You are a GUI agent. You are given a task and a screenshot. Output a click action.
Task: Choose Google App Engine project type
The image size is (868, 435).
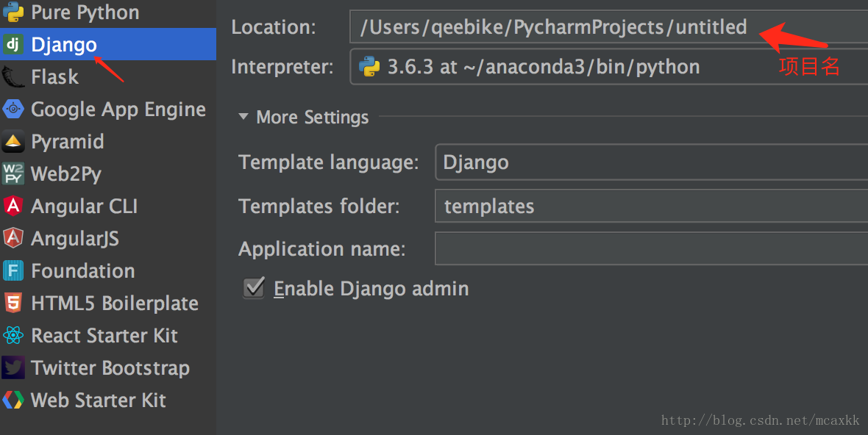point(118,109)
